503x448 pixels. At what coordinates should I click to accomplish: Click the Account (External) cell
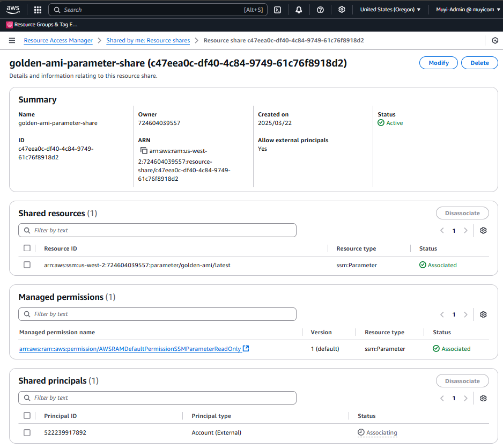pyautogui.click(x=216, y=432)
